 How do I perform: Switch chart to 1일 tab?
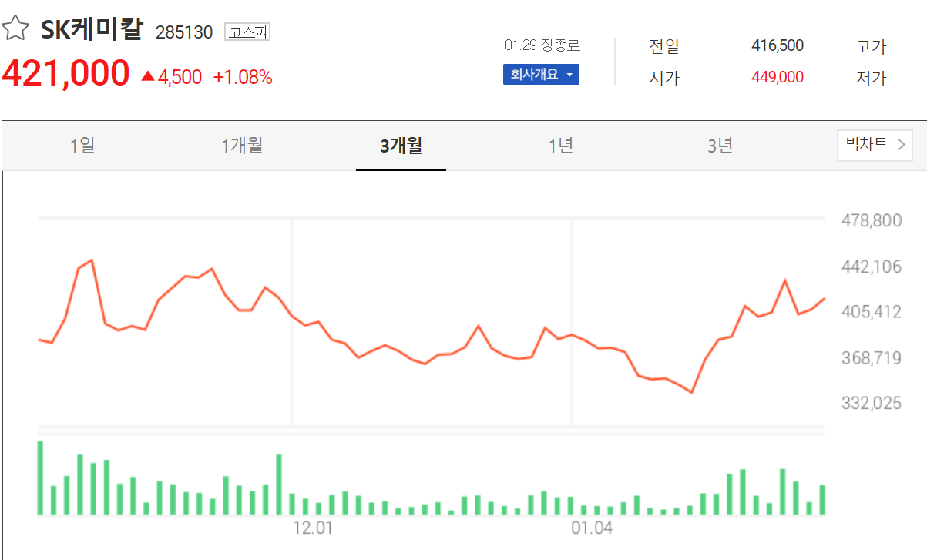(x=82, y=146)
